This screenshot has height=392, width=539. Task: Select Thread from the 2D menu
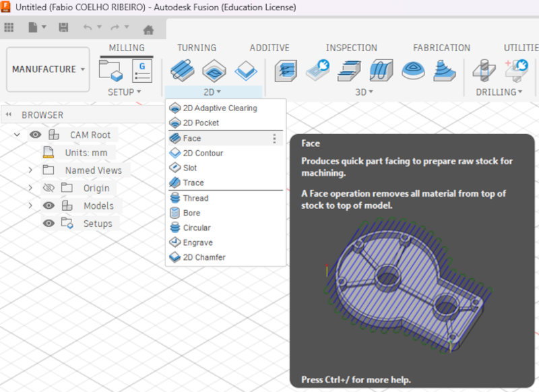(226, 198)
